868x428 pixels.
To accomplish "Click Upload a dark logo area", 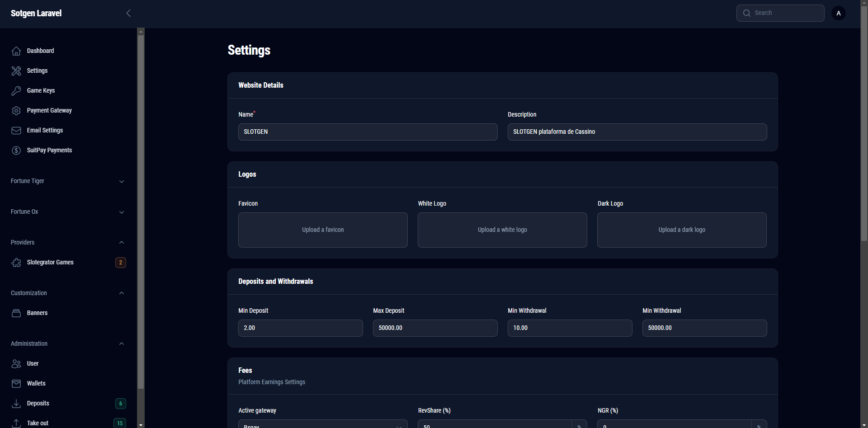I will tap(682, 230).
